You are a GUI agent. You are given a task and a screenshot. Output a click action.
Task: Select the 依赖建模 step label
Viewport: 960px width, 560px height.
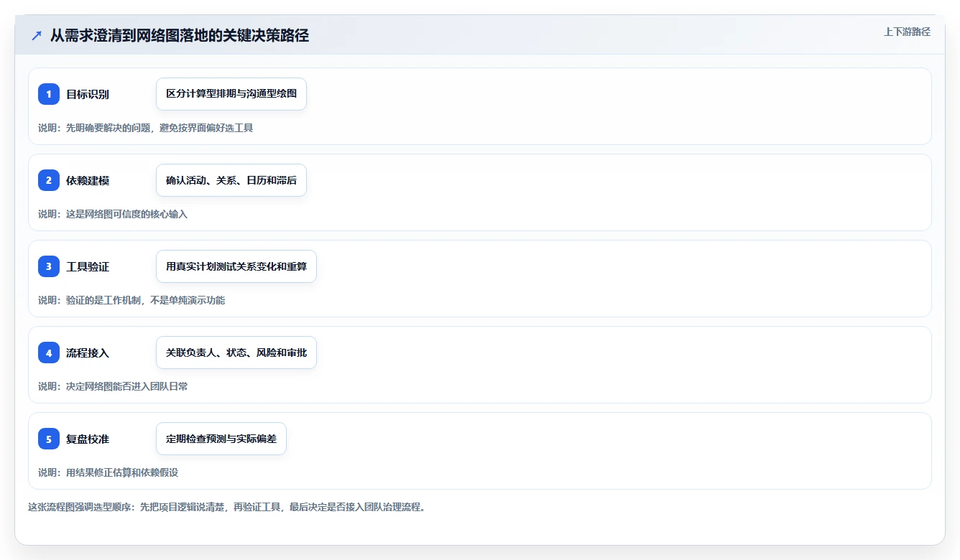click(88, 180)
